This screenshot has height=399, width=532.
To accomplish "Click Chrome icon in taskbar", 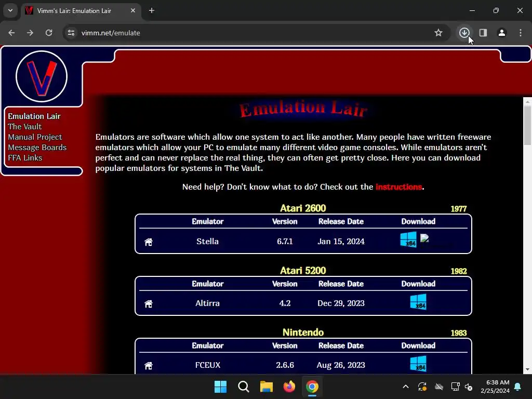I will pyautogui.click(x=312, y=387).
